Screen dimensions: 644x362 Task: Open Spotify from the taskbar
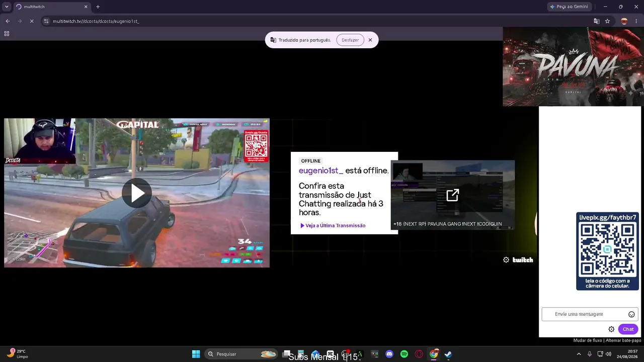tap(404, 354)
